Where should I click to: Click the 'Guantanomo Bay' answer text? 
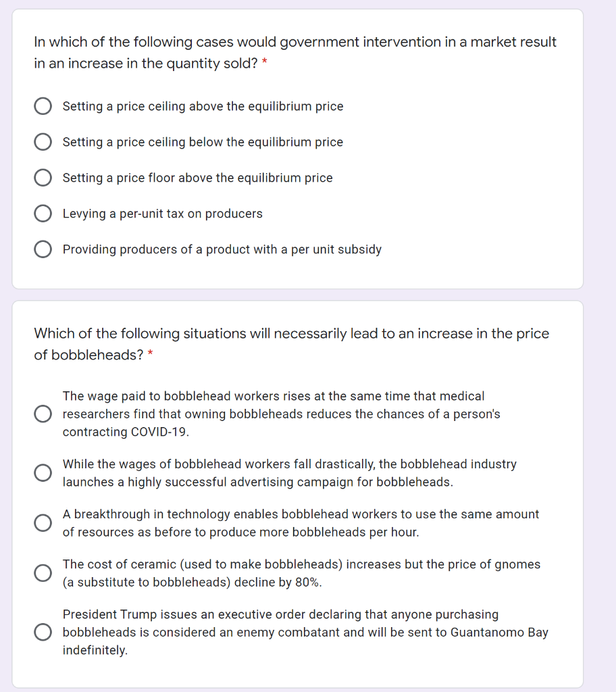pyautogui.click(x=305, y=632)
